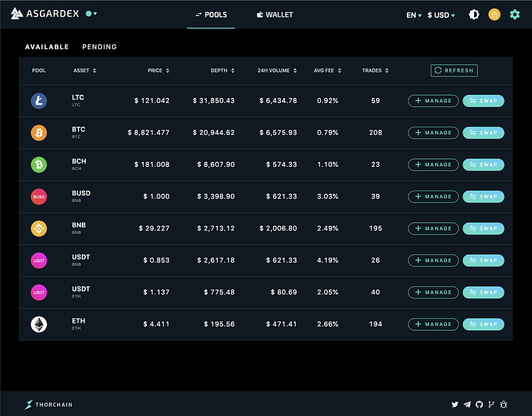Click the BTC price $ 8,821.477
The width and height of the screenshot is (532, 416).
coord(148,132)
